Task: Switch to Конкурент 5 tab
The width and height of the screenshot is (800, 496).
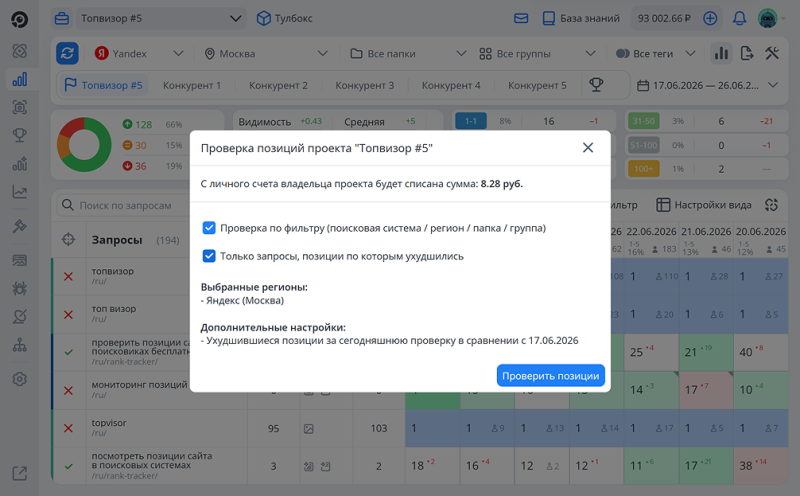Action: (537, 85)
